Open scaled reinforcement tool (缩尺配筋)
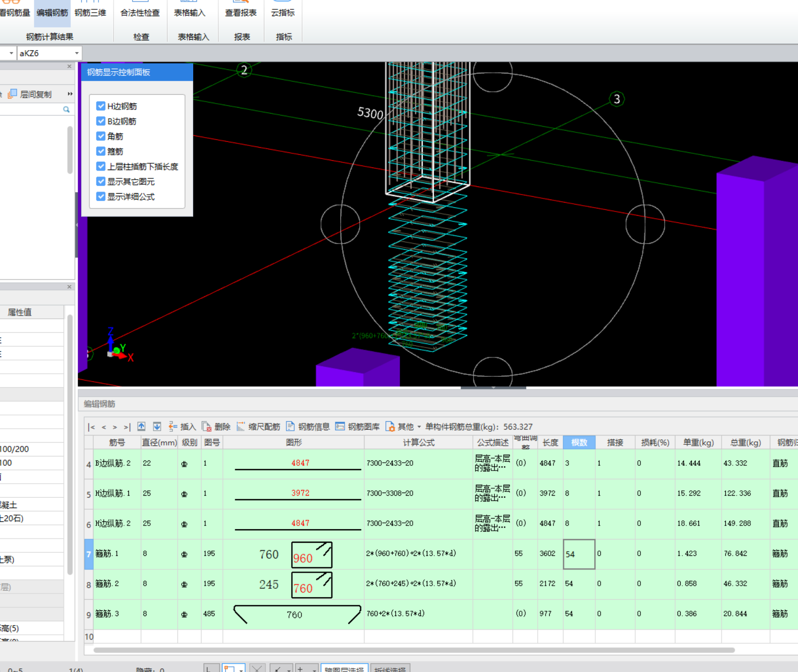This screenshot has width=798, height=672. [258, 427]
